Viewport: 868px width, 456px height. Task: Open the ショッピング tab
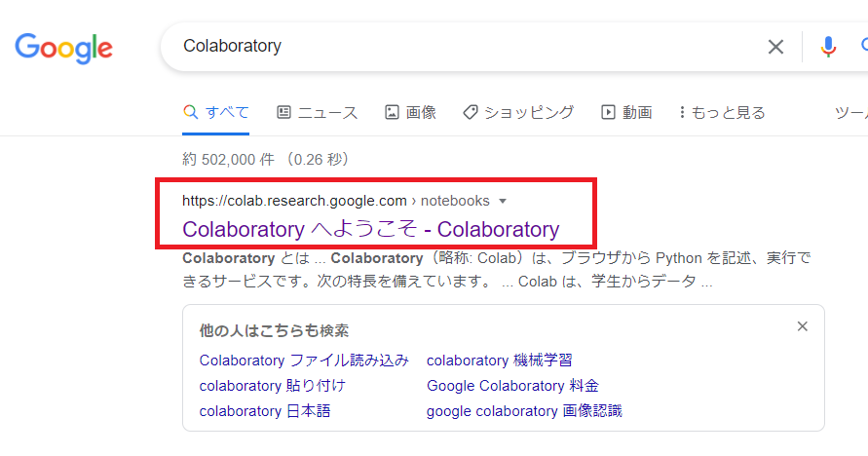pos(518,113)
